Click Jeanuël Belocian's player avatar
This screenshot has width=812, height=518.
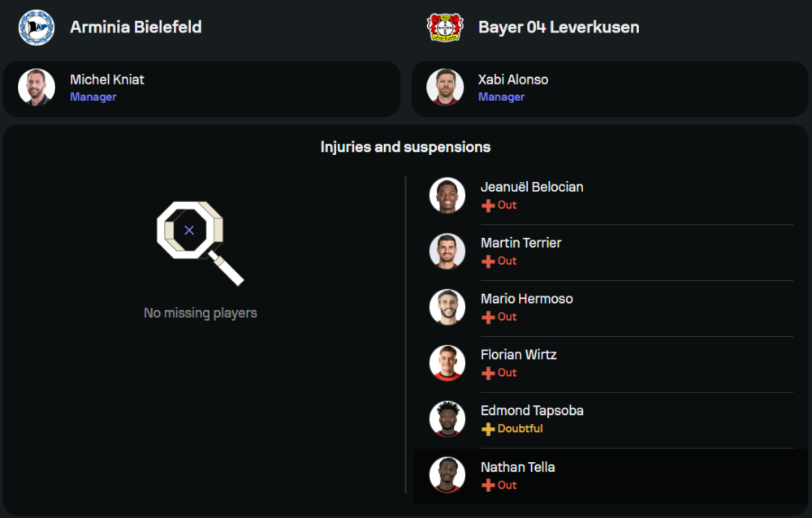[x=447, y=195]
